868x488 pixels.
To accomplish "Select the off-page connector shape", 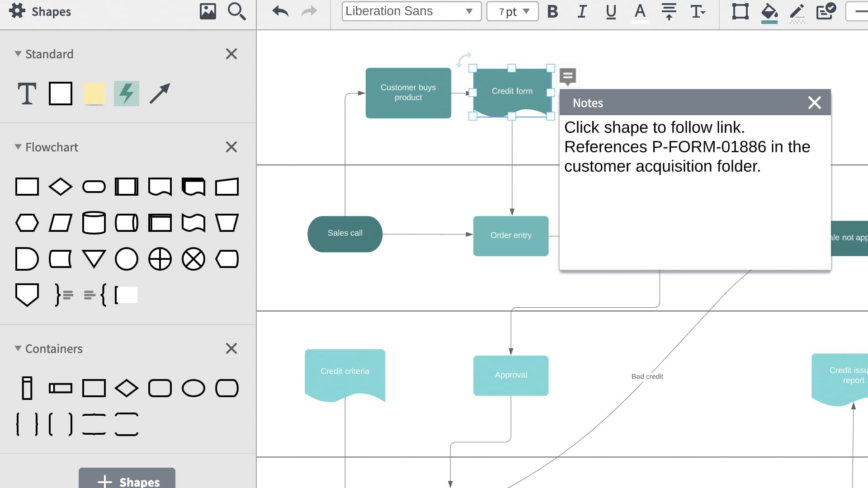I will (27, 295).
